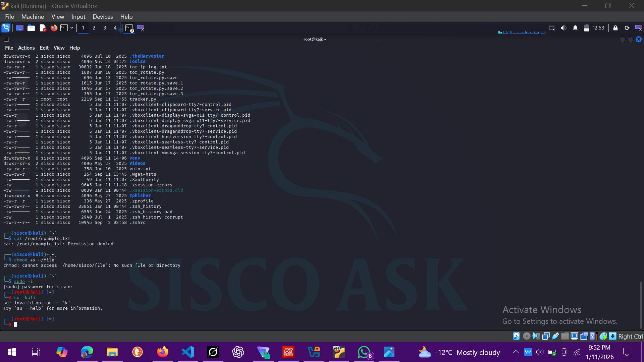Open the VirtualBox Devices menu

(103, 17)
